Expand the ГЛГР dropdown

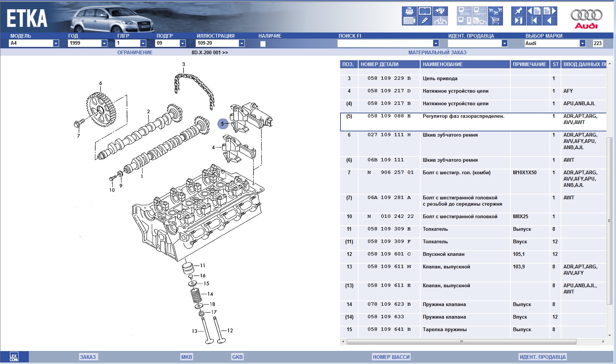click(143, 43)
